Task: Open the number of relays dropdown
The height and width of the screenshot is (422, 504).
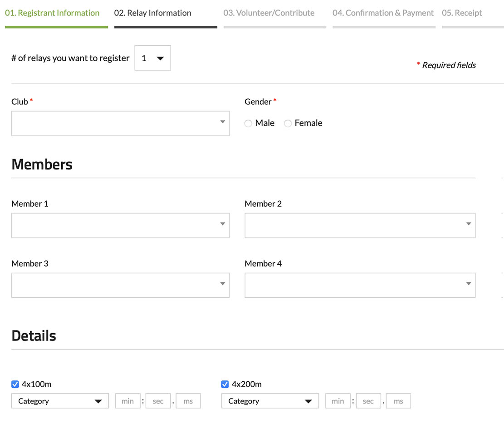Action: click(x=152, y=58)
